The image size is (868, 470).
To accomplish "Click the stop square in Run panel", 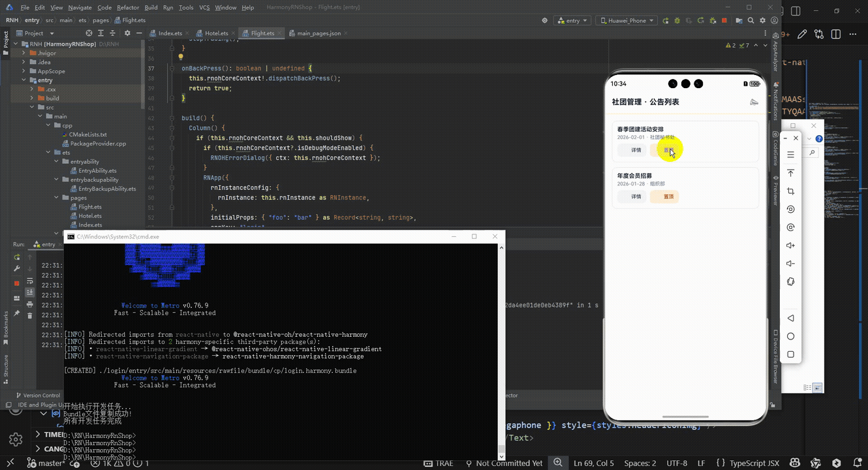I will 18,283.
